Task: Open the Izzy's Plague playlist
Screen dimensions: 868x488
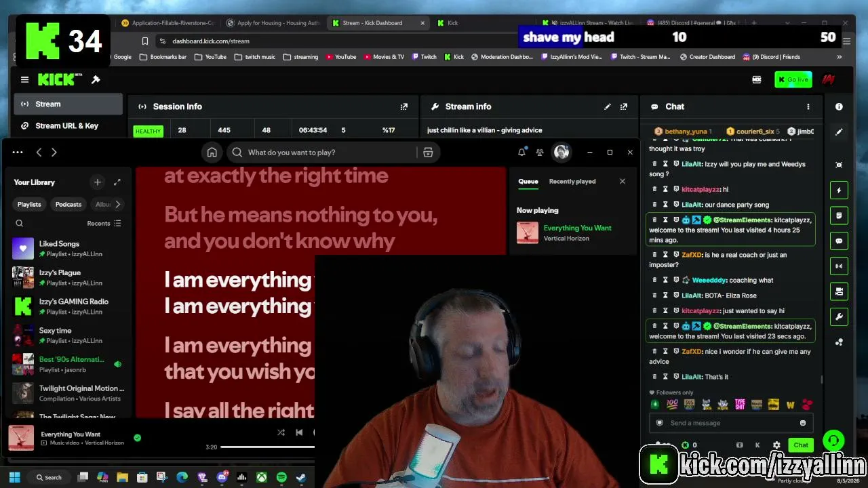Action: click(68, 278)
